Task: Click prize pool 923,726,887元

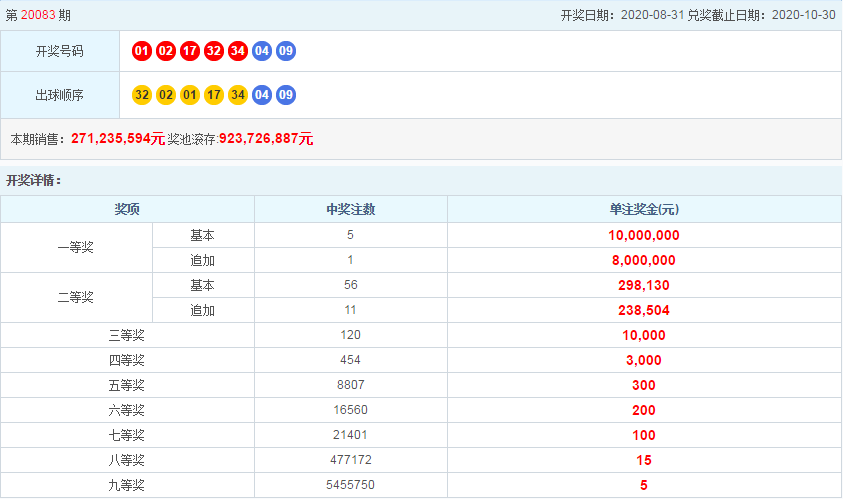Action: click(266, 139)
